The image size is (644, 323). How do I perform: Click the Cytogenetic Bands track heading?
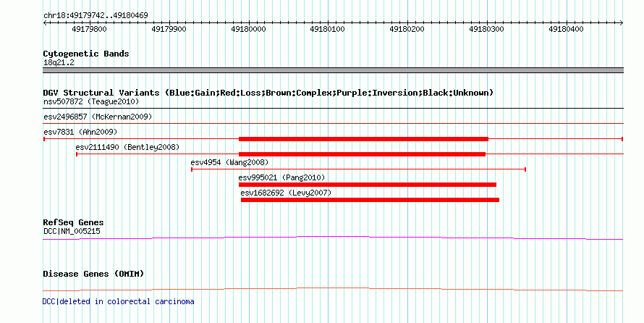(x=86, y=54)
